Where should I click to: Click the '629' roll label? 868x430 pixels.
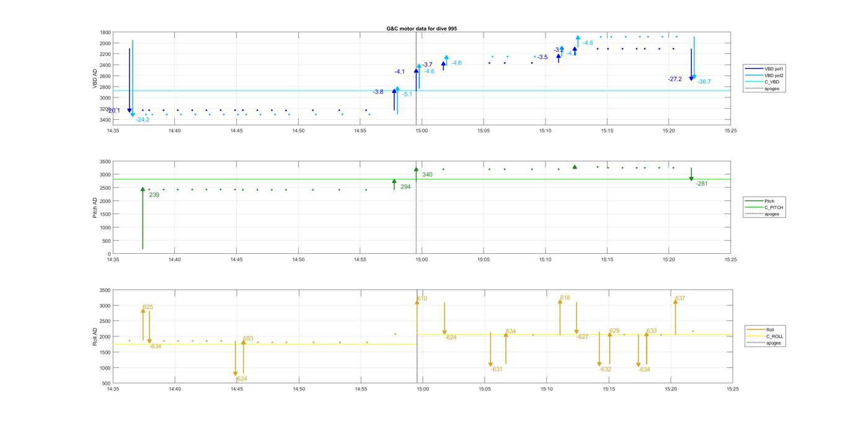[x=614, y=331]
